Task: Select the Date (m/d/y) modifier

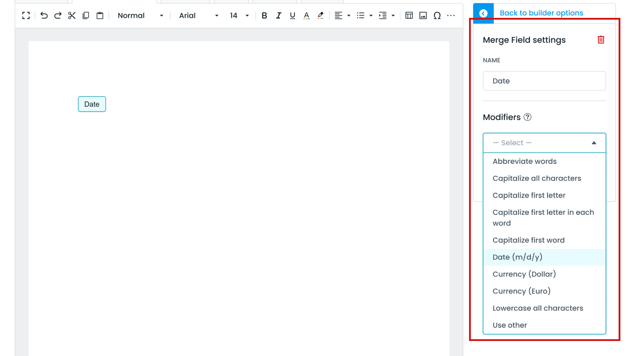Action: point(517,257)
